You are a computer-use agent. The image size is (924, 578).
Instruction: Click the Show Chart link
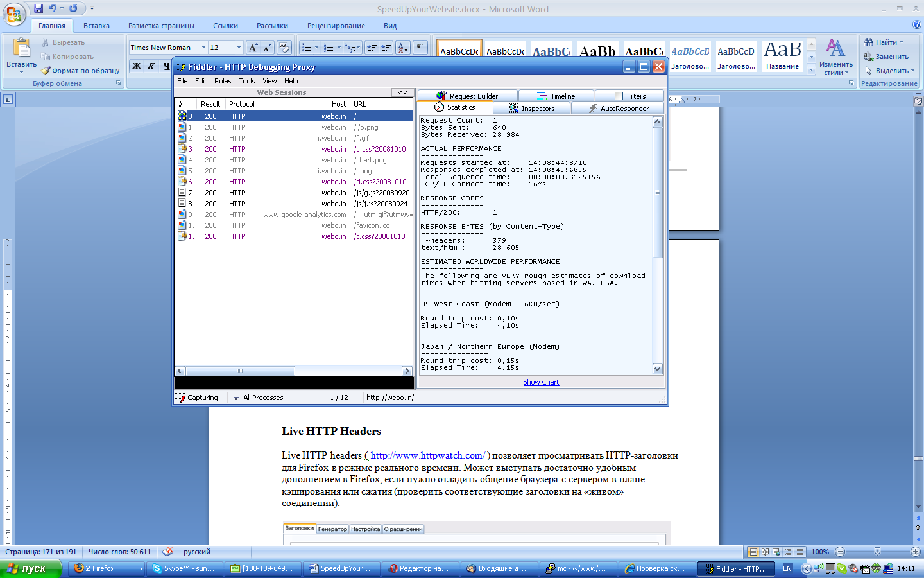[x=541, y=382]
